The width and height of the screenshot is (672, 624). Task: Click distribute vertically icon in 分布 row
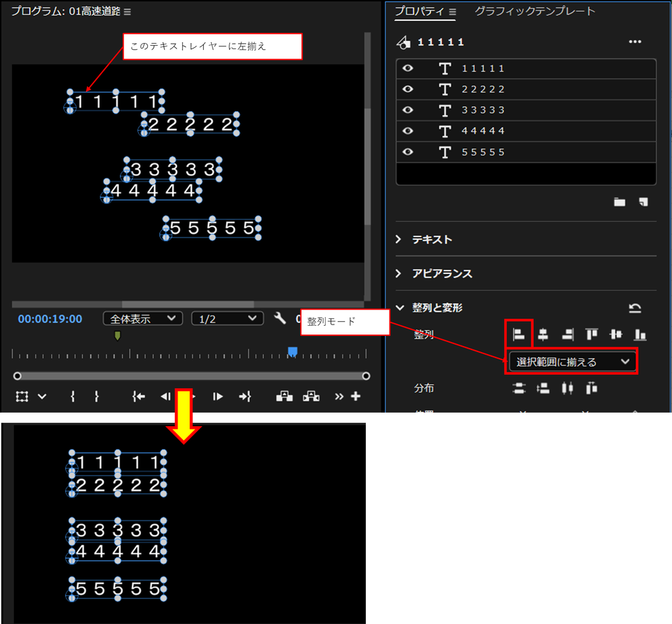(x=519, y=388)
